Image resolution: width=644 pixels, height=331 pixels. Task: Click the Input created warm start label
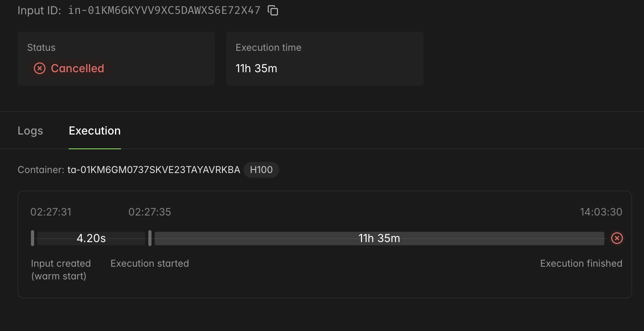[61, 270]
